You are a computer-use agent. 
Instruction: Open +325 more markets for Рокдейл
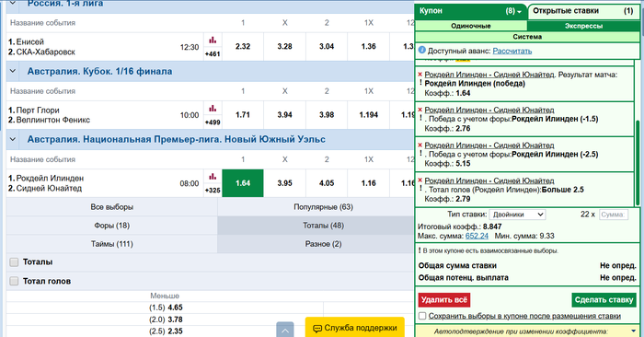213,191
